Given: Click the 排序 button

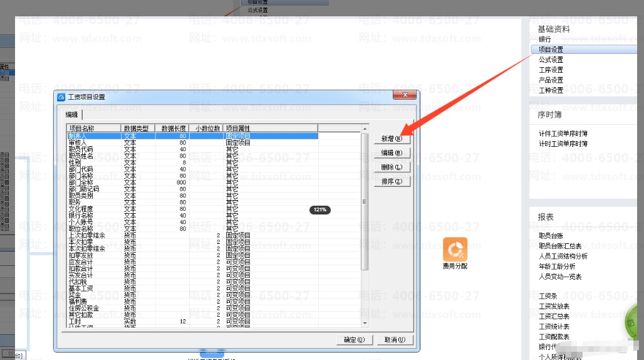Looking at the screenshot, I should tap(392, 181).
